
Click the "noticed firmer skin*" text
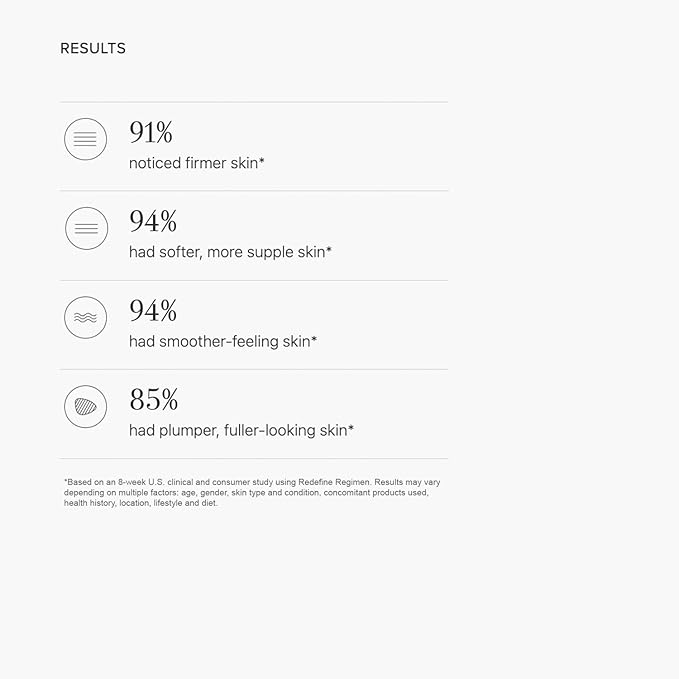coord(194,162)
